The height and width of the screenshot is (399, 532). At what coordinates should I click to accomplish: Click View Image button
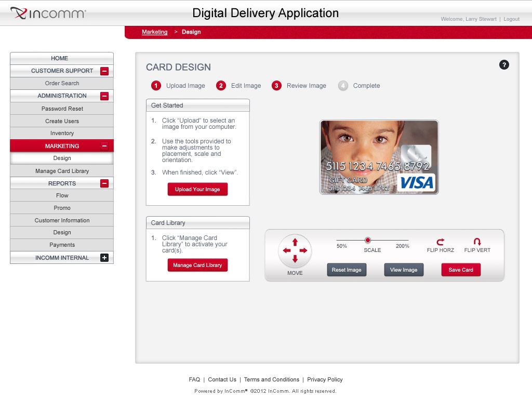point(404,270)
